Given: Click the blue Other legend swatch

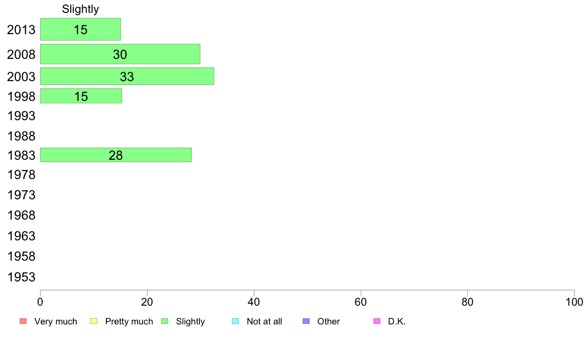Looking at the screenshot, I should point(306,321).
